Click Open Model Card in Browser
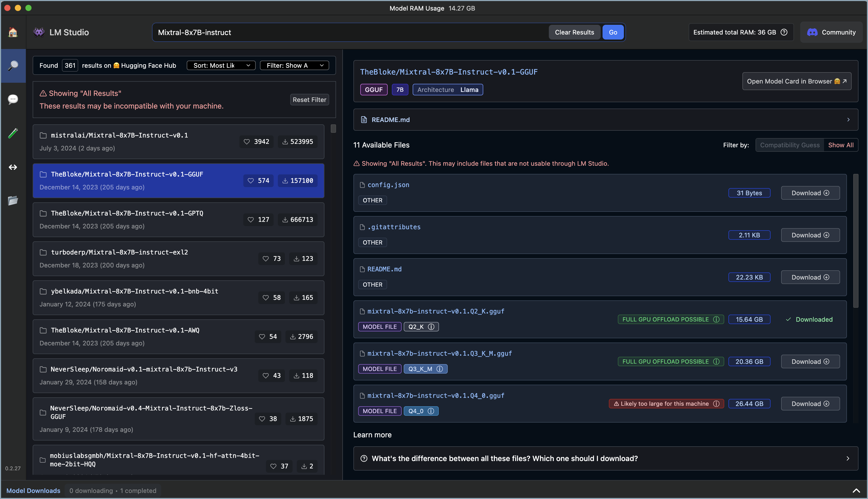Screen dimensions: 868x499 click(x=797, y=81)
